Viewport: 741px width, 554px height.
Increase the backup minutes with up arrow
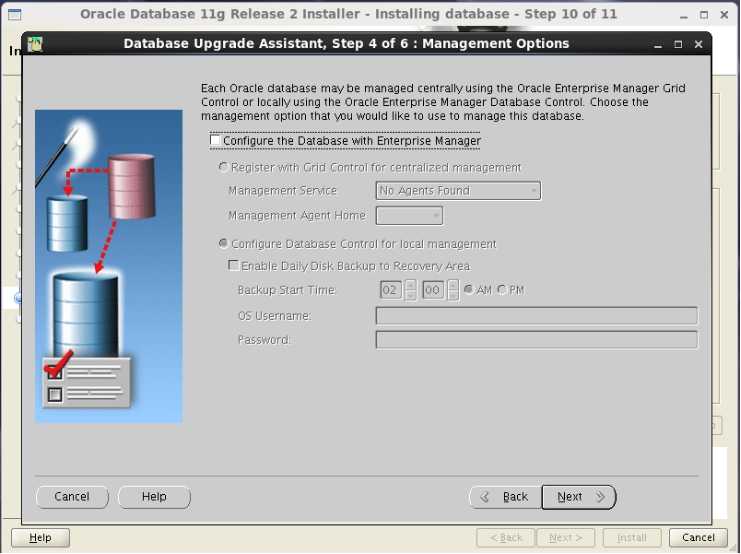pos(453,285)
